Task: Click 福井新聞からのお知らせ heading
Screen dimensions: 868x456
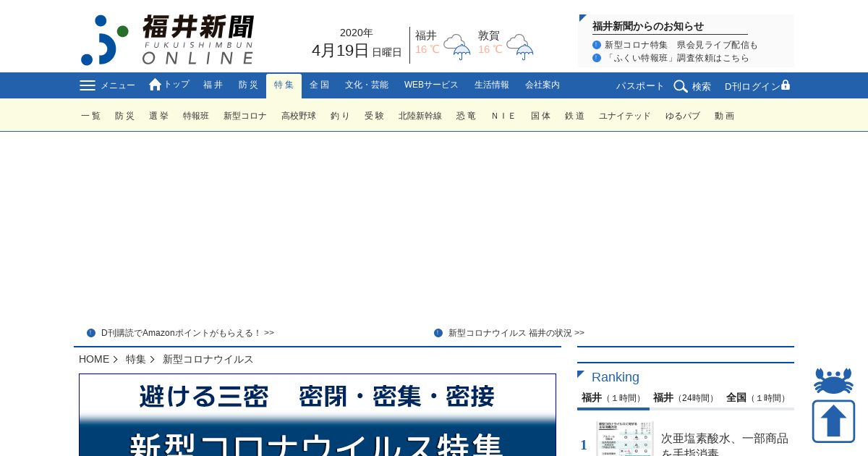Action: click(648, 26)
